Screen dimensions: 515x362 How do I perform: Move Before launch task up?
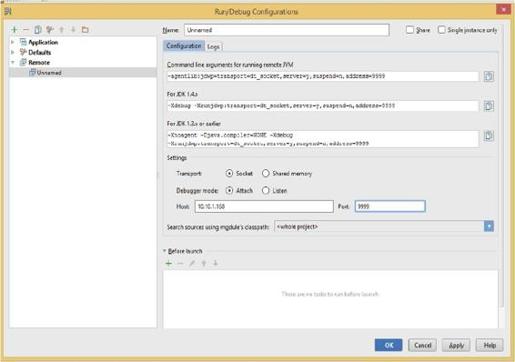tap(204, 263)
